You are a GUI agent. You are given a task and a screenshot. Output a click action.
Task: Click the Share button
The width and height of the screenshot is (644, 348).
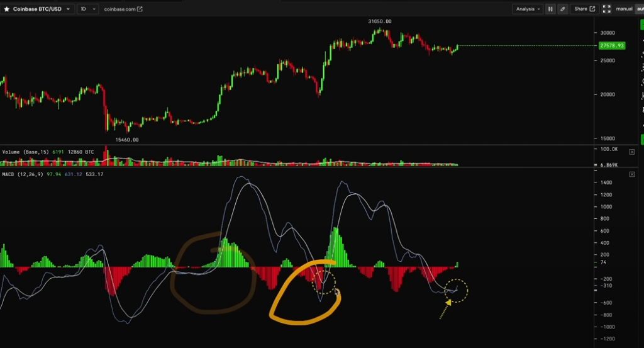click(x=584, y=9)
